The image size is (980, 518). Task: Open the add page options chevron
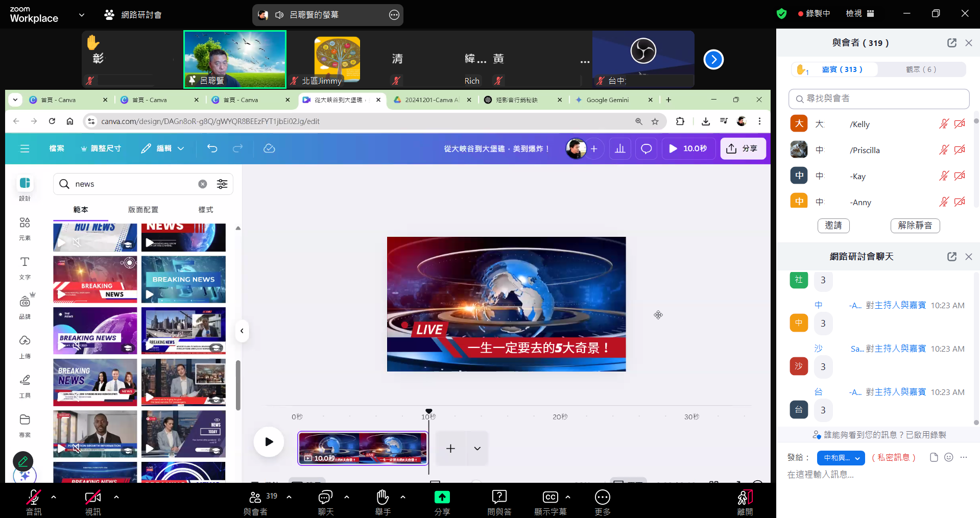click(477, 449)
